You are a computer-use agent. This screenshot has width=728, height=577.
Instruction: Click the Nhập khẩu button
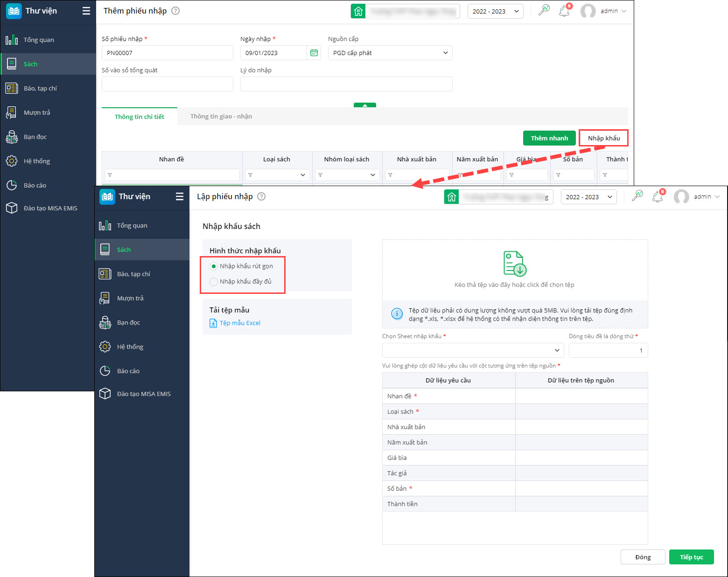[x=604, y=138]
